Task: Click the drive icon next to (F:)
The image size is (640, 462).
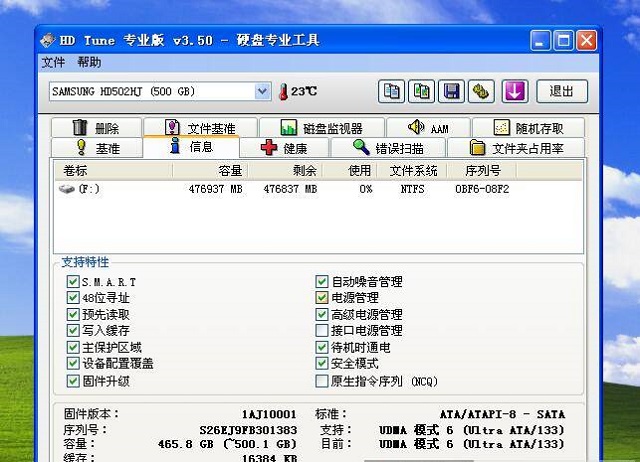Action: coord(67,189)
